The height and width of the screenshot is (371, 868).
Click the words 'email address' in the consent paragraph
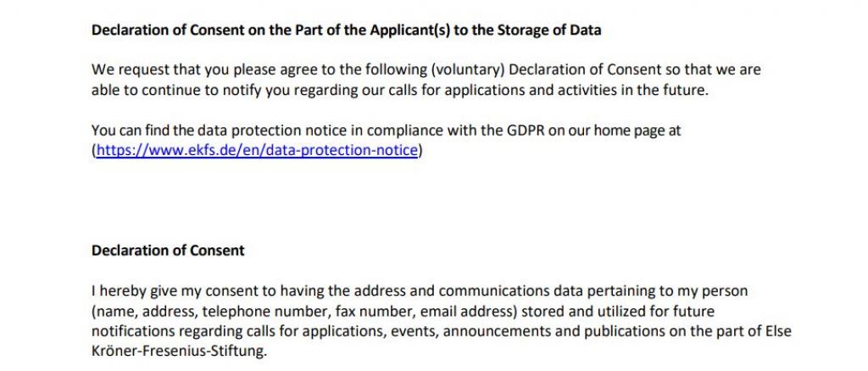tap(468, 312)
